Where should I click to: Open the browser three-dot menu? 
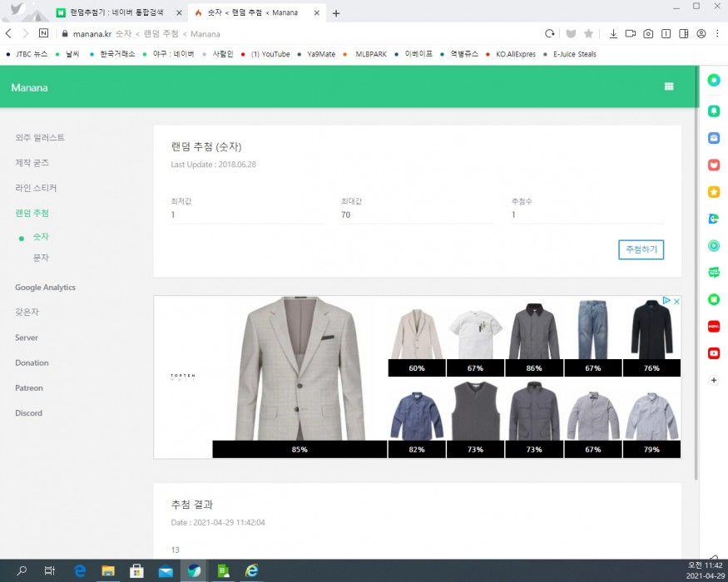tap(718, 33)
